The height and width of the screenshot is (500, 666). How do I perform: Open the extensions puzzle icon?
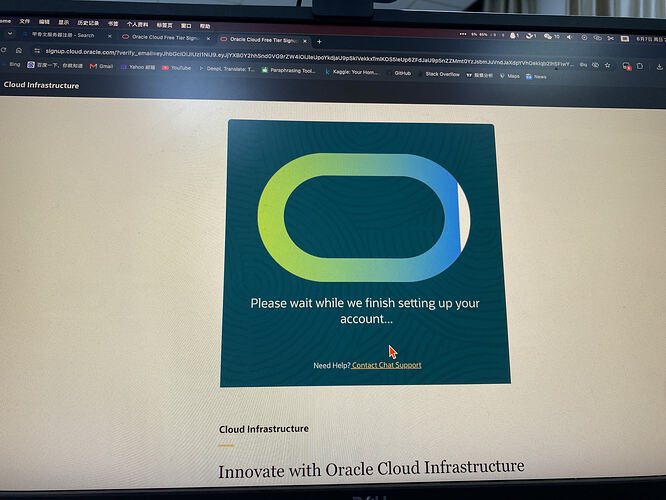point(640,66)
